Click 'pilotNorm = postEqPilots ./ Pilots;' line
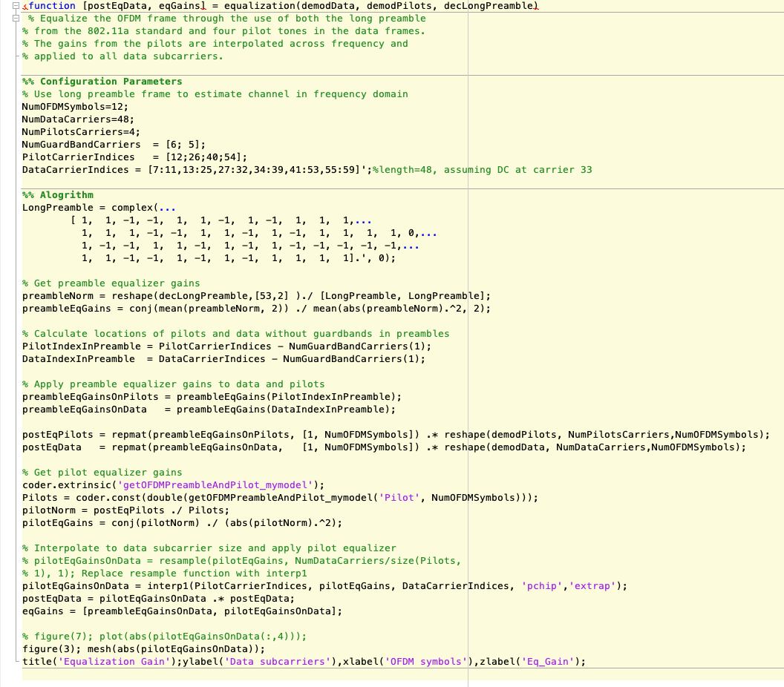This screenshot has width=784, height=687. (x=125, y=510)
